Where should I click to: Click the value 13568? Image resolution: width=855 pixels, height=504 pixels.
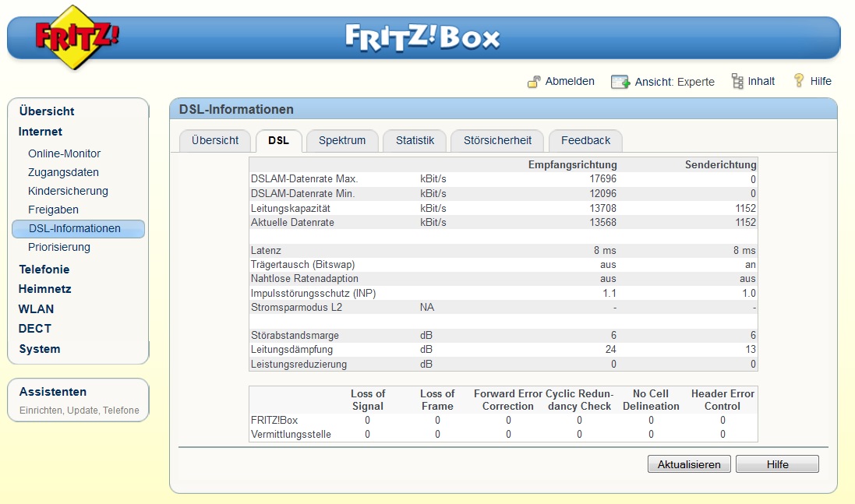coord(603,222)
